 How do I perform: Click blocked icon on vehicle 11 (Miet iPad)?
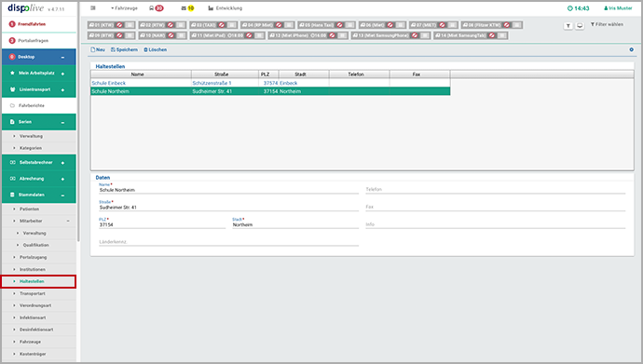[249, 35]
